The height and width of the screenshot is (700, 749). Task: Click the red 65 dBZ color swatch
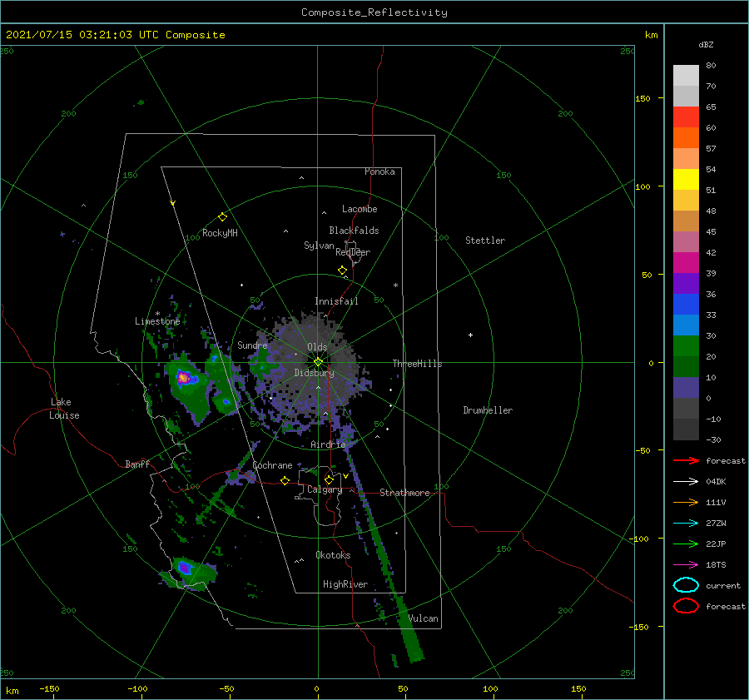[x=686, y=117]
